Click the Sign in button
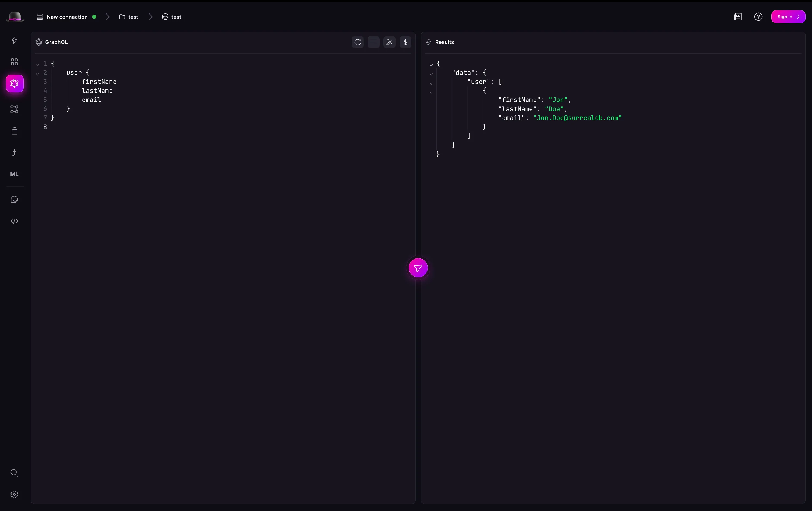Screen dimensions: 812x511 pyautogui.click(x=788, y=16)
